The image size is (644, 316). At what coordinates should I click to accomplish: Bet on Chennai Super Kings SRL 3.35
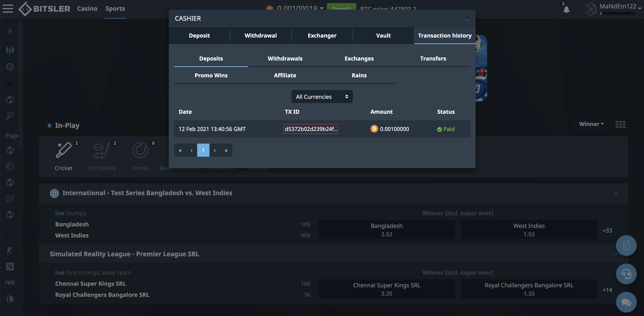click(x=386, y=289)
